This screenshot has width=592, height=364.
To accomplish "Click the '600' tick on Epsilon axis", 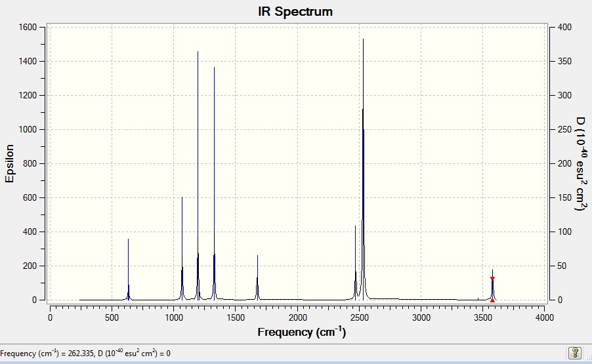I will pos(30,197).
